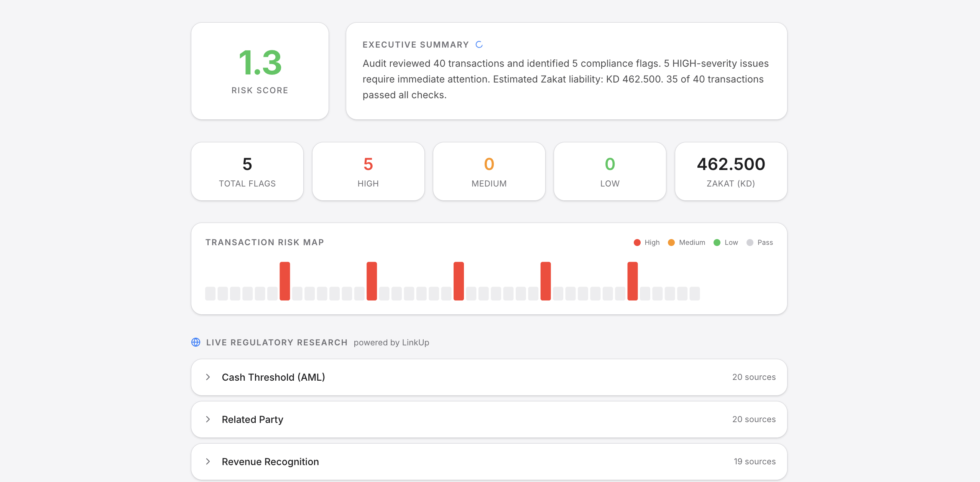This screenshot has width=980, height=482.
Task: Click the Risk Score 1.3 card
Action: point(260,71)
